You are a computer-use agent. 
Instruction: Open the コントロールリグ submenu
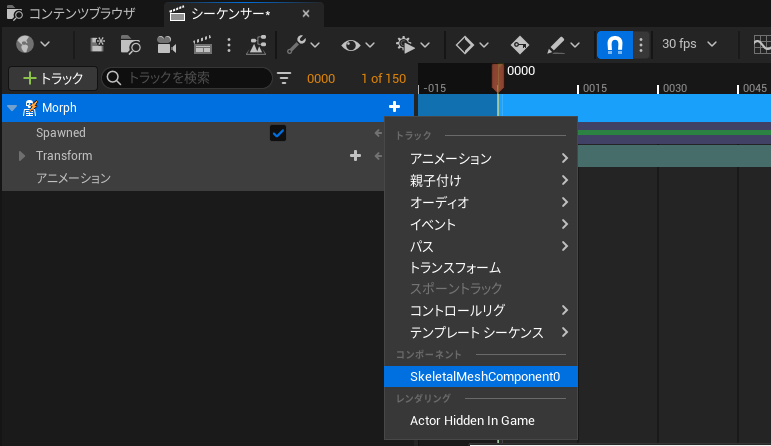pos(481,310)
